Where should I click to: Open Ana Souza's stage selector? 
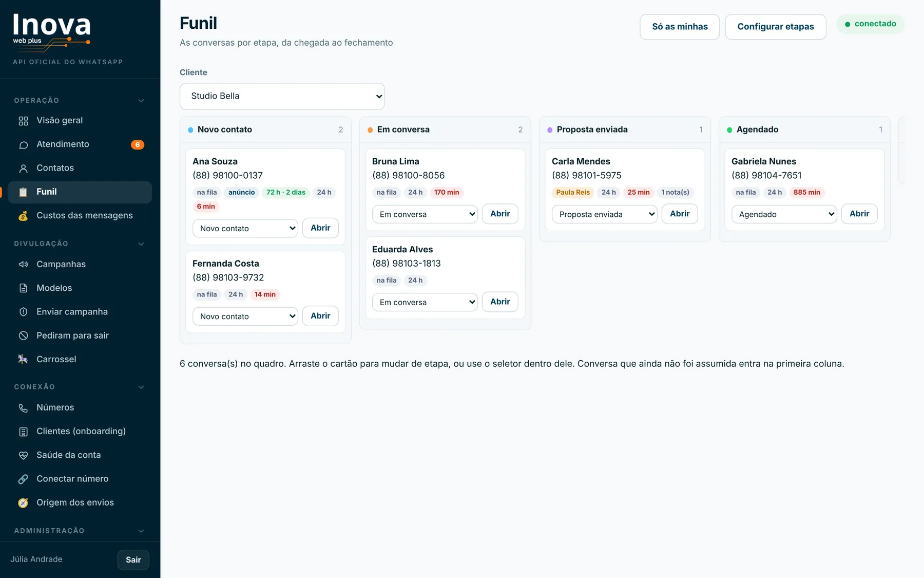[x=245, y=228]
